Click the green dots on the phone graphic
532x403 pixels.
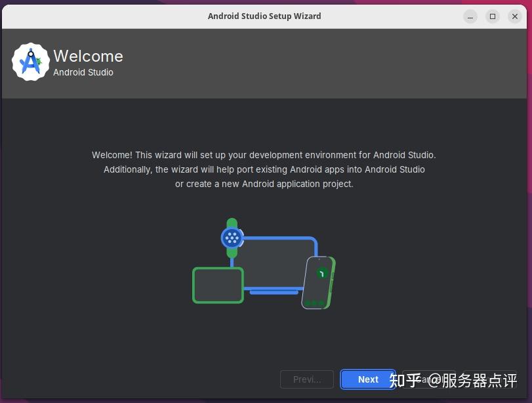click(314, 303)
